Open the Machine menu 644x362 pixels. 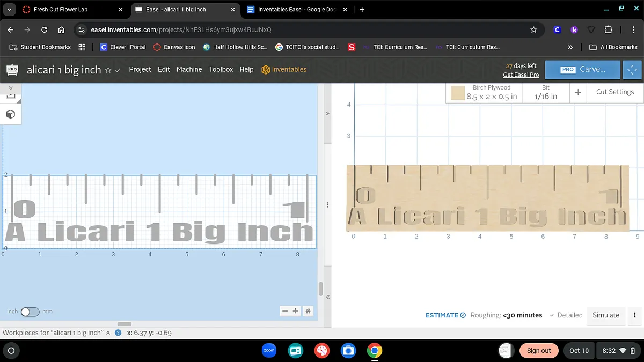[189, 69]
